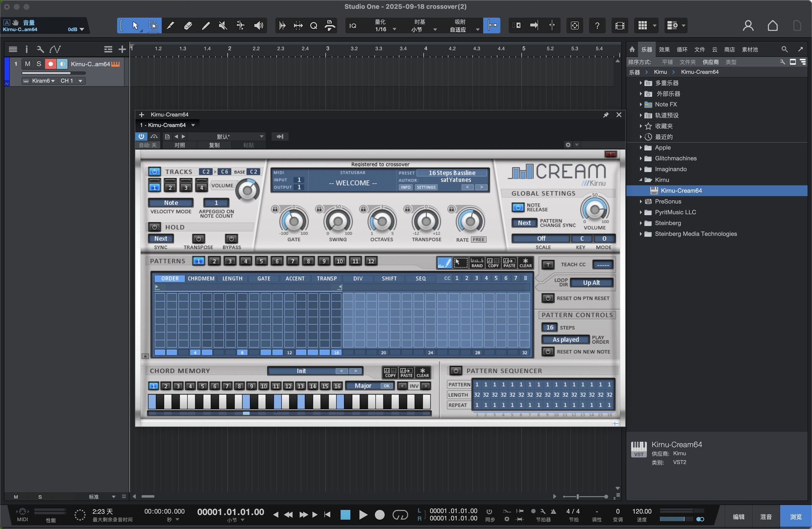Expand the Apple vendor folder
The image size is (812, 529).
(x=641, y=148)
